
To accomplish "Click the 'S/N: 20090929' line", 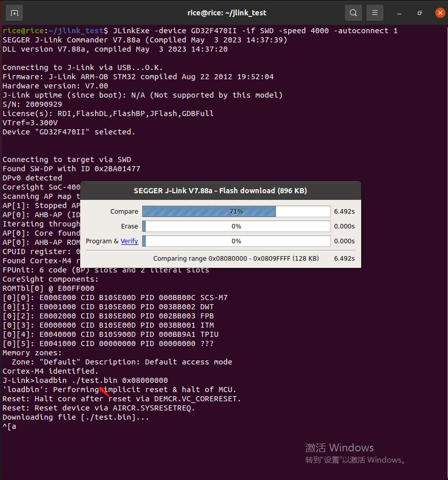I will click(x=32, y=104).
